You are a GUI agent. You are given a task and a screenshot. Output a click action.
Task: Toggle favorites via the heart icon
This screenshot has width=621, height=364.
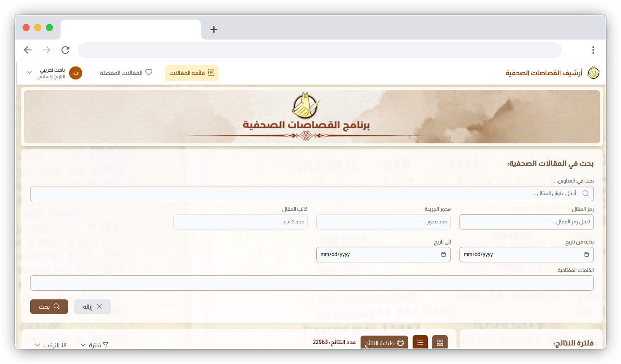149,72
